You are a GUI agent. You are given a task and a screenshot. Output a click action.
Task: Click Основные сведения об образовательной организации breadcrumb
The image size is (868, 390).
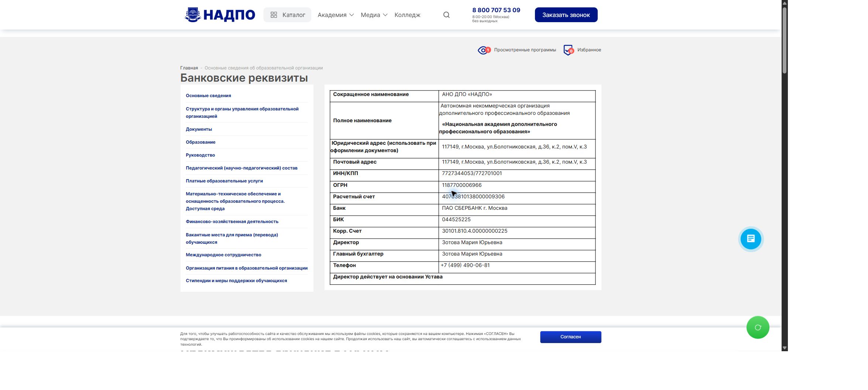pyautogui.click(x=264, y=68)
